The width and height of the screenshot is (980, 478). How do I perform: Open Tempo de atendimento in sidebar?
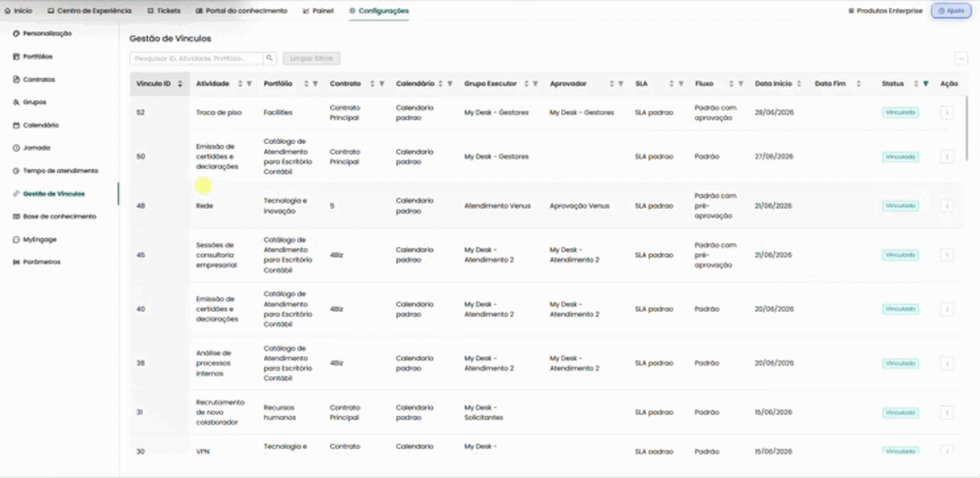coord(56,170)
